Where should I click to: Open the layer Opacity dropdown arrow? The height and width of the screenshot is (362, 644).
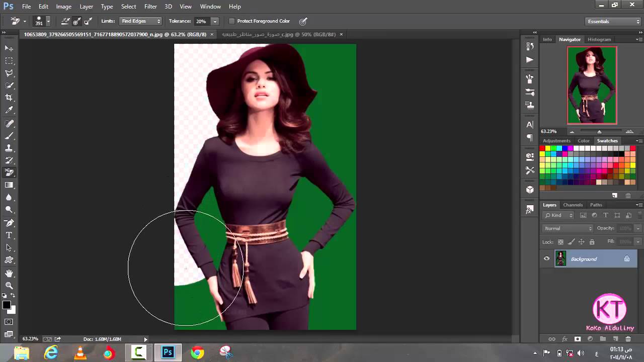click(x=638, y=228)
